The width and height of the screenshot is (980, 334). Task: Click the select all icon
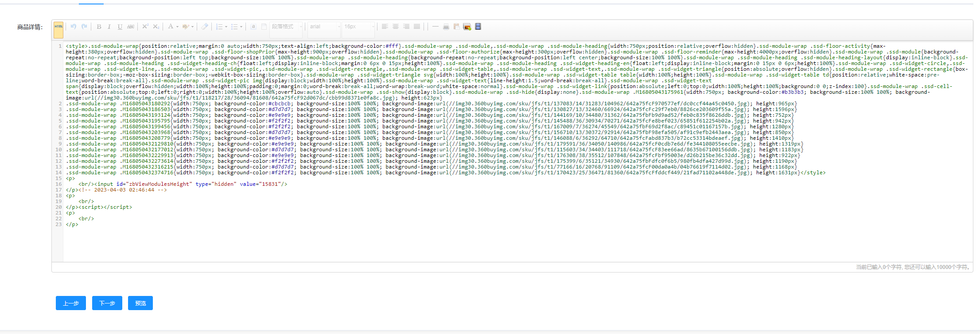[253, 27]
